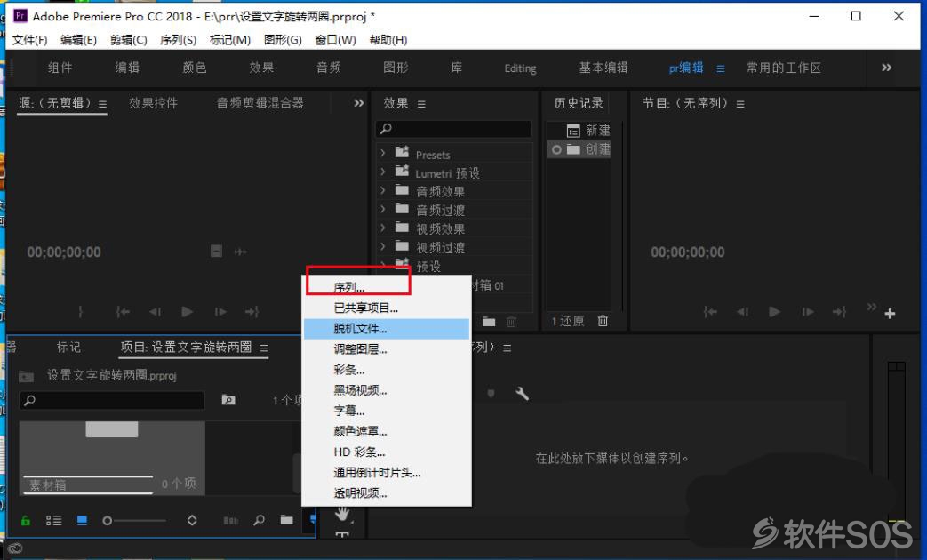Go to In point in Program monitor
The height and width of the screenshot is (560, 927).
[x=711, y=312]
